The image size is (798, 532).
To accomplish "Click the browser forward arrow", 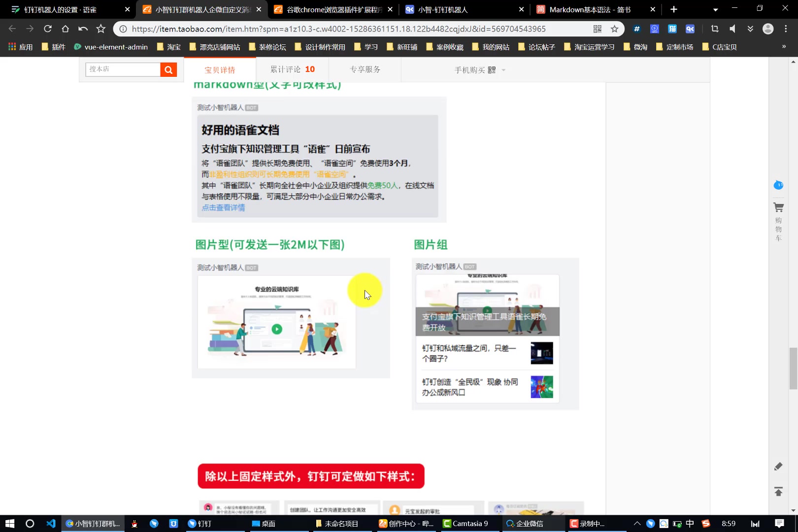I will pyautogui.click(x=30, y=29).
